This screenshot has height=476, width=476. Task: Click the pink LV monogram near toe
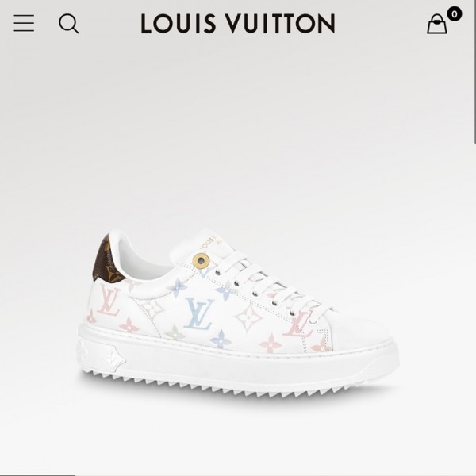coord(299,324)
